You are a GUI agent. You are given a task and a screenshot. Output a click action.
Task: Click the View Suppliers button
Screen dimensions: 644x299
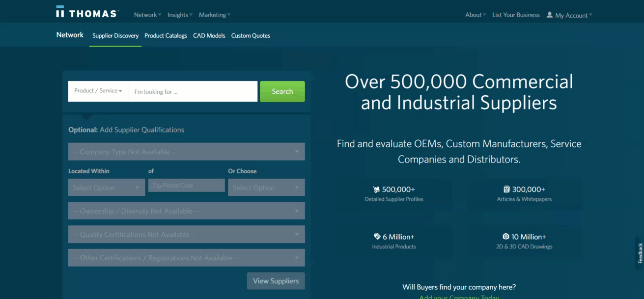click(x=276, y=281)
